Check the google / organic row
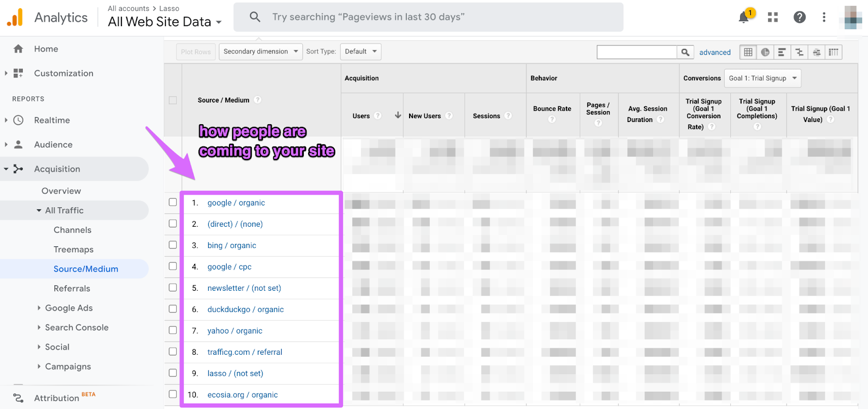This screenshot has width=868, height=409. point(173,202)
